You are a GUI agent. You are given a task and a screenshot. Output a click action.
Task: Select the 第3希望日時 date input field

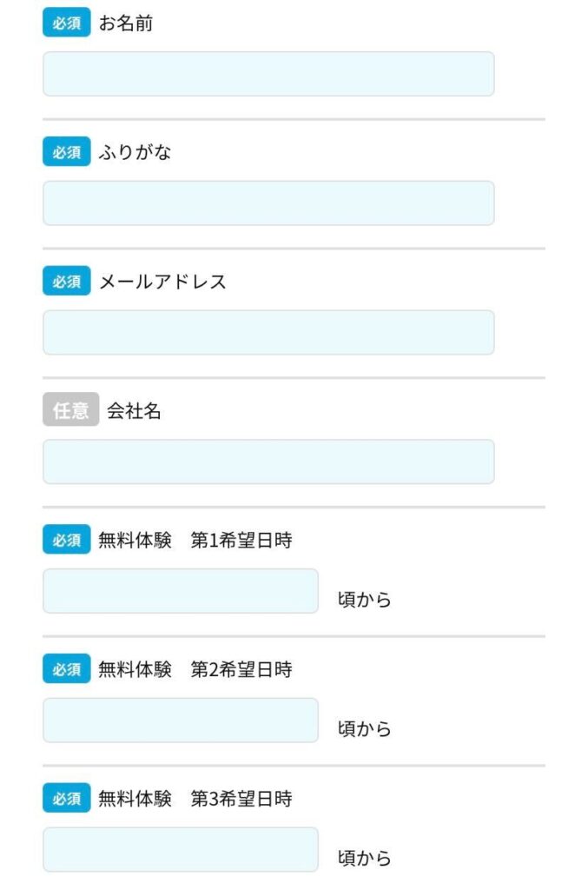tap(181, 849)
